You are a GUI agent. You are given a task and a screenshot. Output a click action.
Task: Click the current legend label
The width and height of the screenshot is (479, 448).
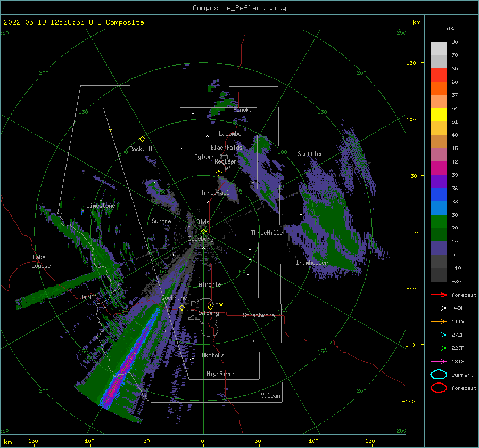tap(463, 374)
